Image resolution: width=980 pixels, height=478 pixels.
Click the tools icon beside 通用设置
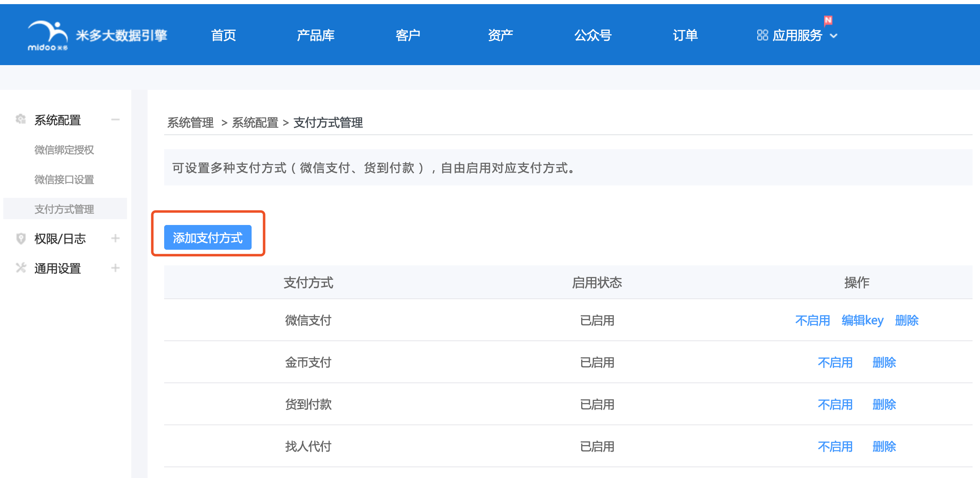click(21, 268)
